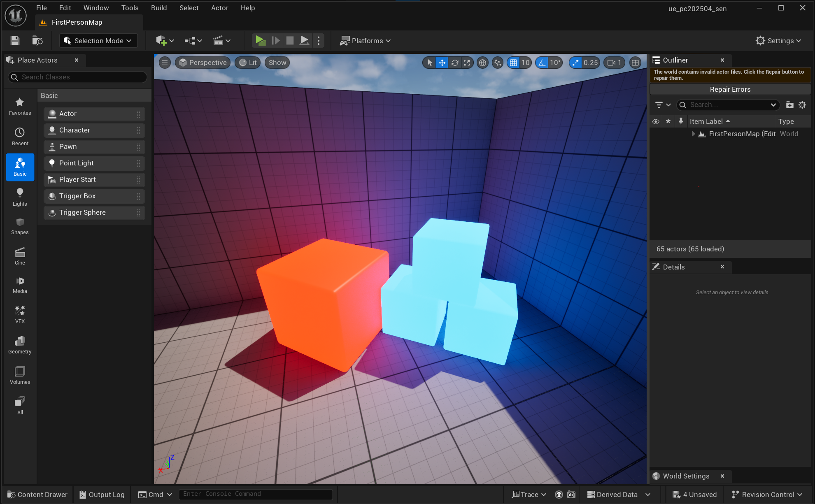
Task: Open the Outliner settings gear
Action: (802, 105)
